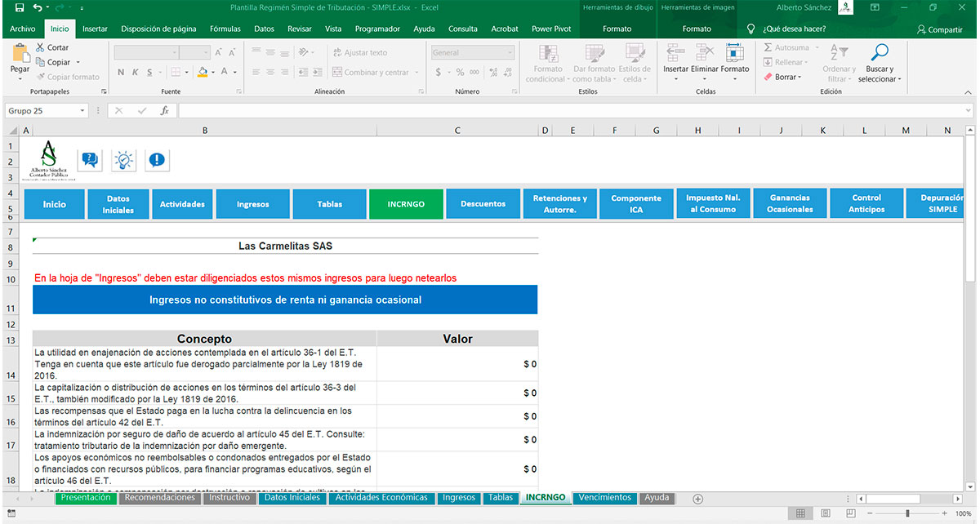Click the Actividades navigation button
This screenshot has height=524, width=980.
pos(182,204)
